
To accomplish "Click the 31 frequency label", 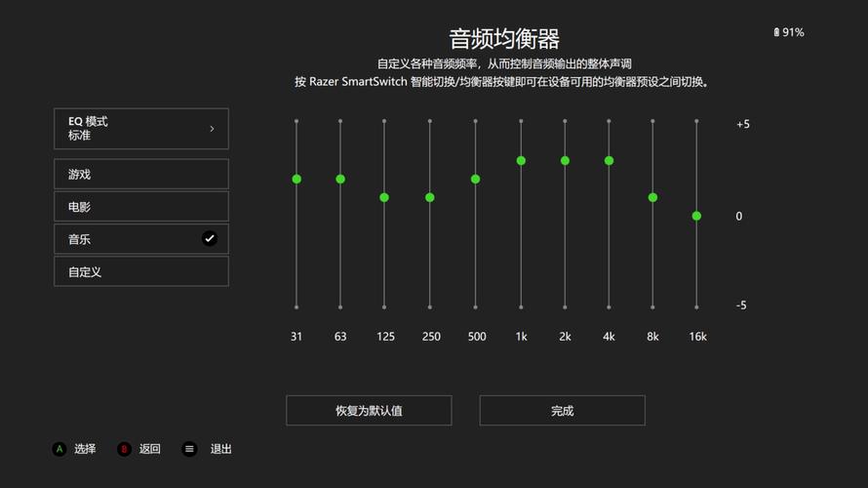I will 296,336.
